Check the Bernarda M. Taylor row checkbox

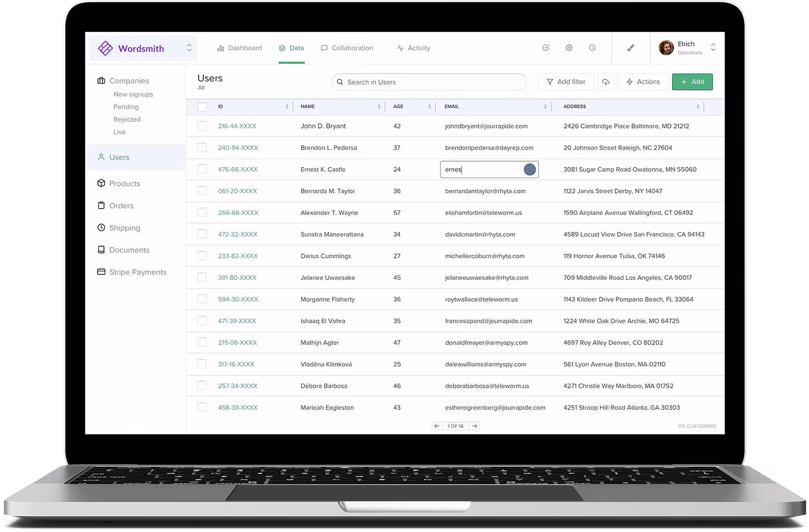202,191
